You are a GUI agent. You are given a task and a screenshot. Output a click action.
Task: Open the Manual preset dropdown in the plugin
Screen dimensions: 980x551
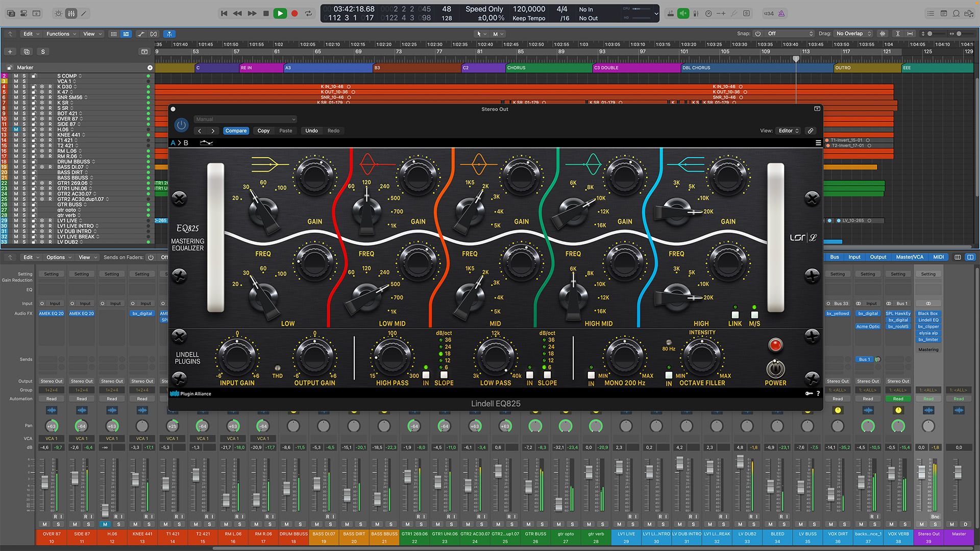point(245,119)
